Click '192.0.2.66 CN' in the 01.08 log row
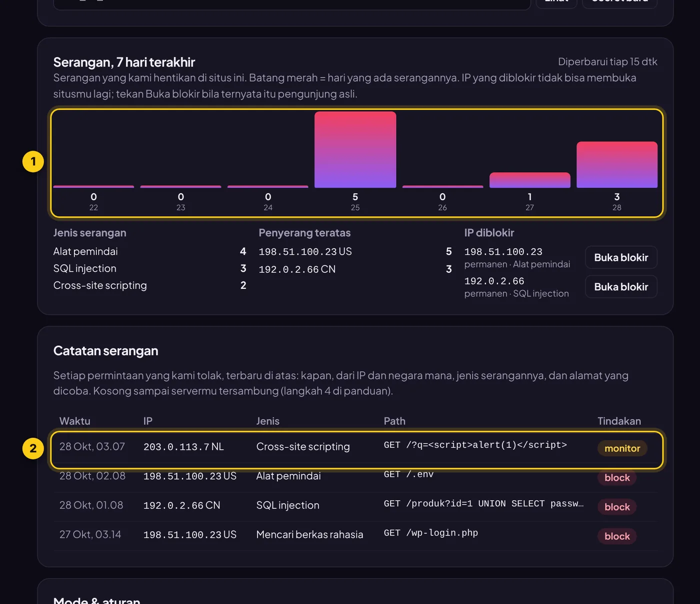This screenshot has height=604, width=700. point(181,505)
